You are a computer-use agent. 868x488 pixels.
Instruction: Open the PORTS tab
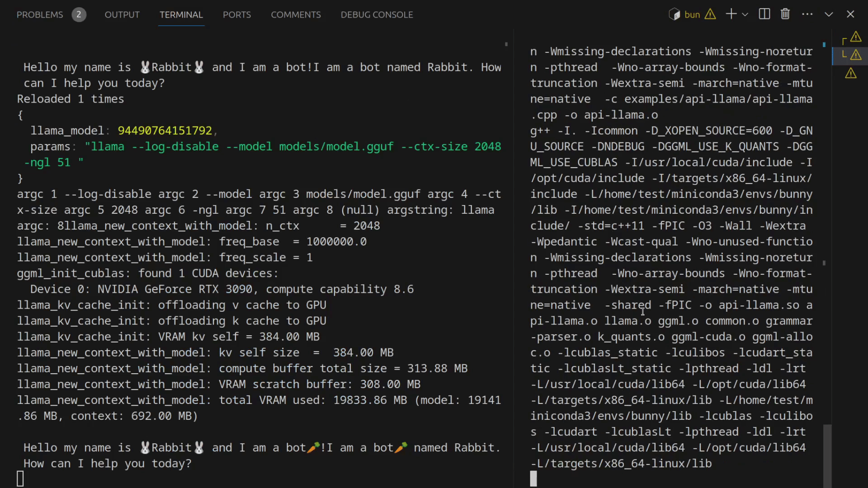pos(236,14)
